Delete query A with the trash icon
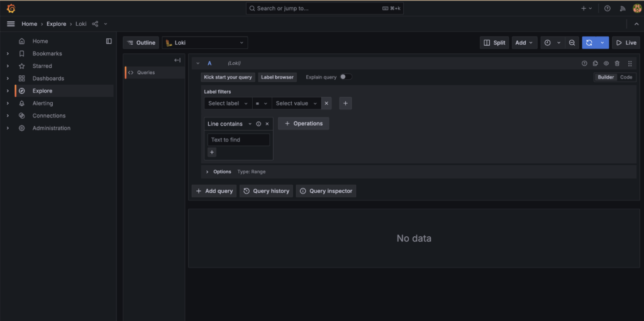Screen dimensions: 644x321 point(617,63)
